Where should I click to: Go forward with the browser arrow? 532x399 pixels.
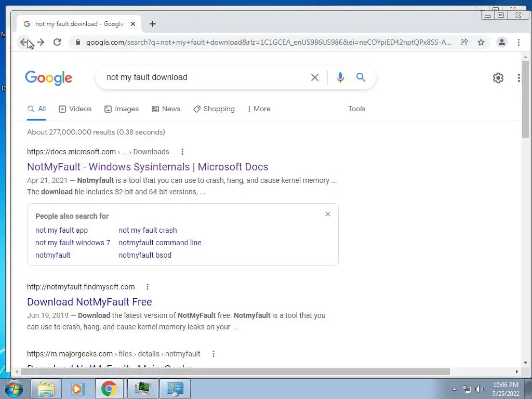tap(41, 42)
